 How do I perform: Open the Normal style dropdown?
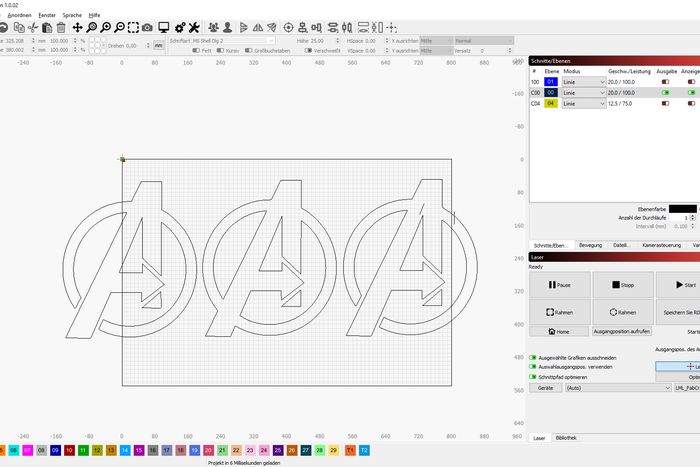tap(484, 41)
